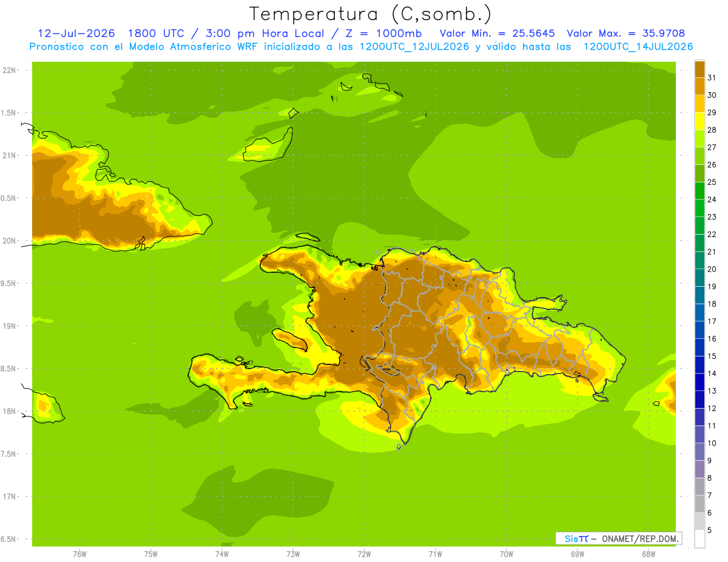Click the '71W' longitude label

pyautogui.click(x=435, y=554)
